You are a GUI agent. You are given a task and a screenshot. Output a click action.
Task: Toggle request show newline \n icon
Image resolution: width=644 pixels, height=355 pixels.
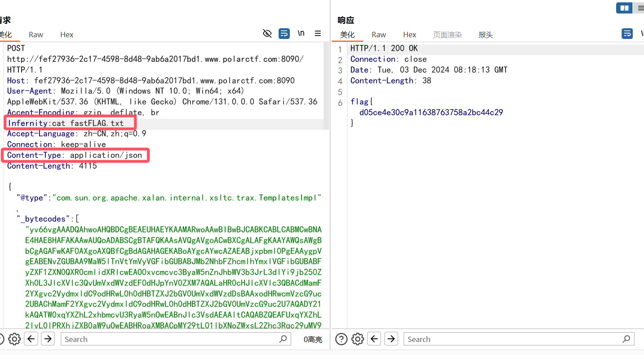301,33
